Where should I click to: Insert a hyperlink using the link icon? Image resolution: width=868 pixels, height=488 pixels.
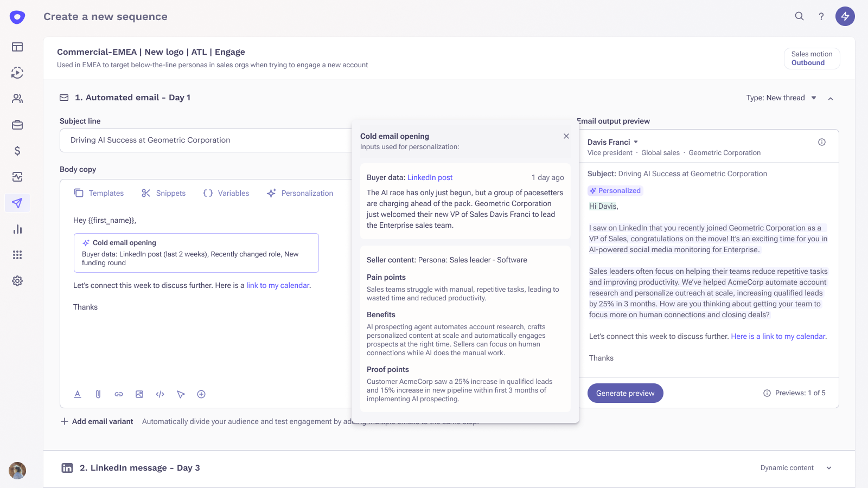119,394
